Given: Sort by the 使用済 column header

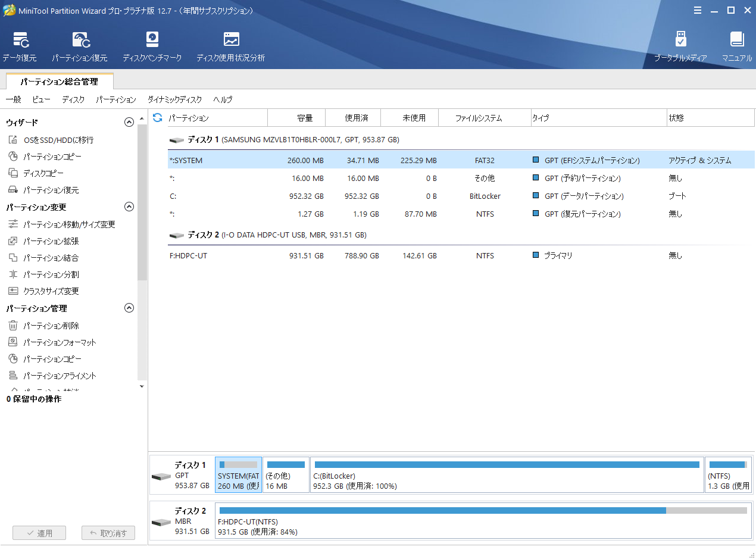Looking at the screenshot, I should pyautogui.click(x=353, y=118).
